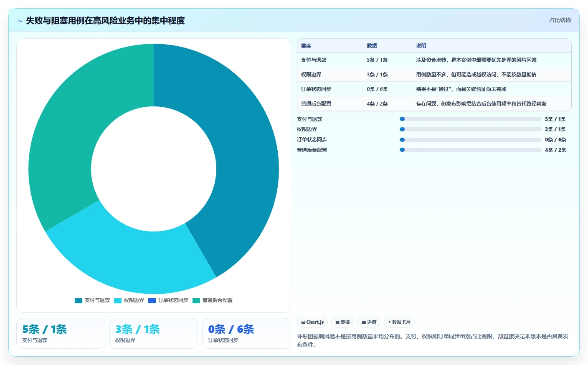Click the chart title heading
This screenshot has width=588, height=365.
105,21
